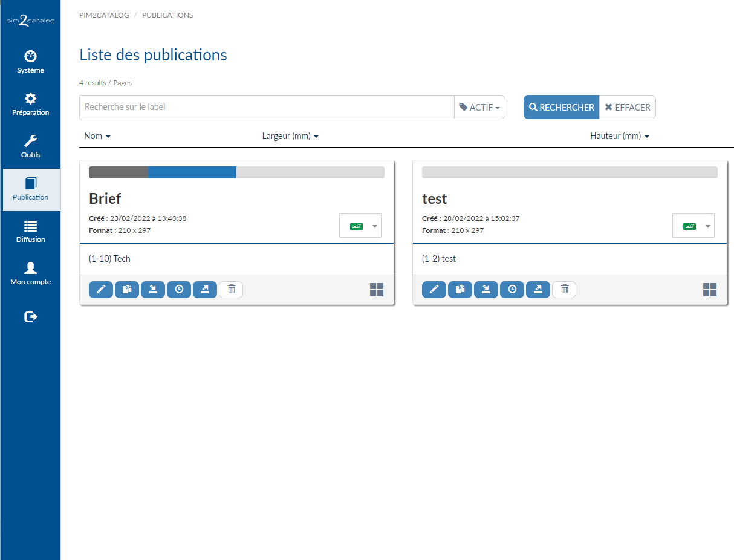This screenshot has height=560, width=734.
Task: Click the pim2catalog logo
Action: 31,20
